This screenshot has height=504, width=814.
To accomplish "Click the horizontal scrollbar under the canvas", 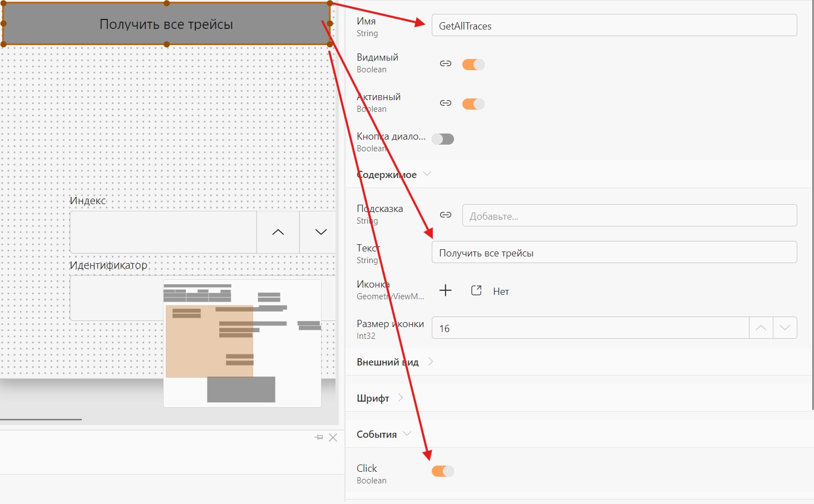I will [x=41, y=419].
